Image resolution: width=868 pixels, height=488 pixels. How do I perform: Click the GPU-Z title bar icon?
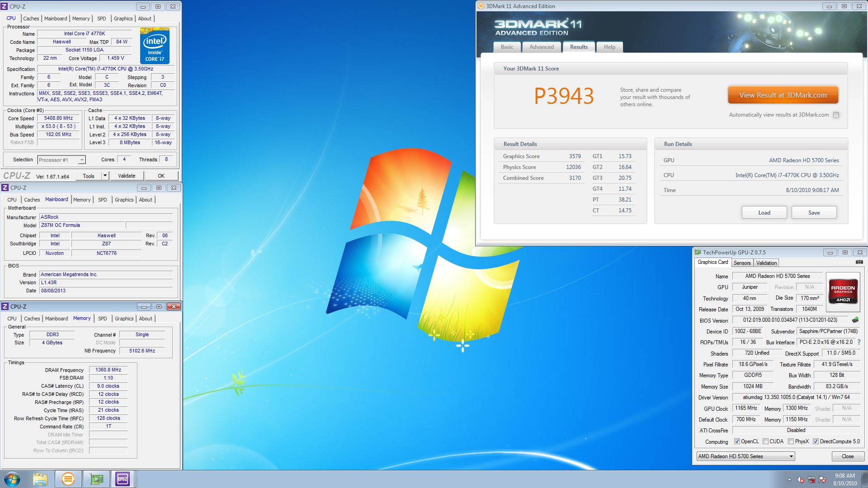point(698,252)
